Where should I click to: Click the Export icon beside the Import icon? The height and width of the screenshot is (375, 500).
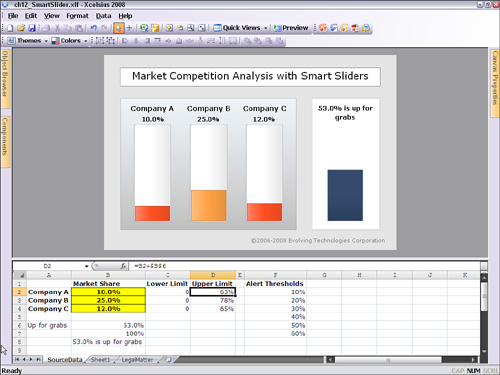click(x=155, y=28)
